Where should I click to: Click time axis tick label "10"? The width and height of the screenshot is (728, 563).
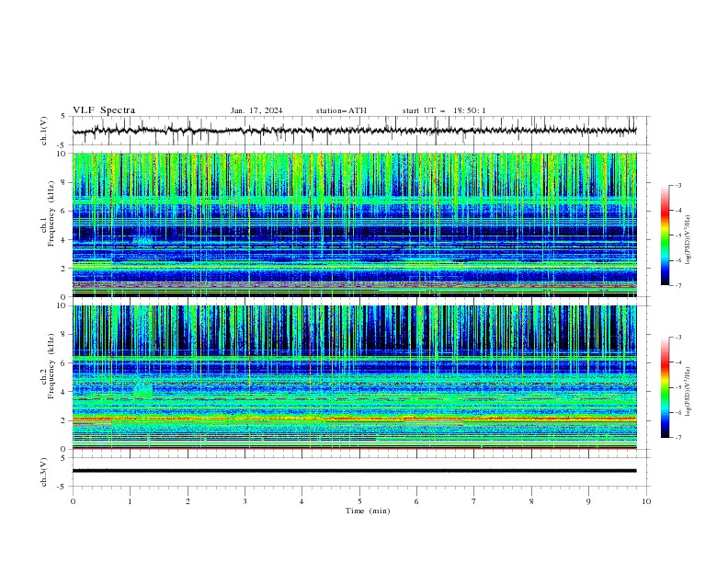(x=646, y=501)
